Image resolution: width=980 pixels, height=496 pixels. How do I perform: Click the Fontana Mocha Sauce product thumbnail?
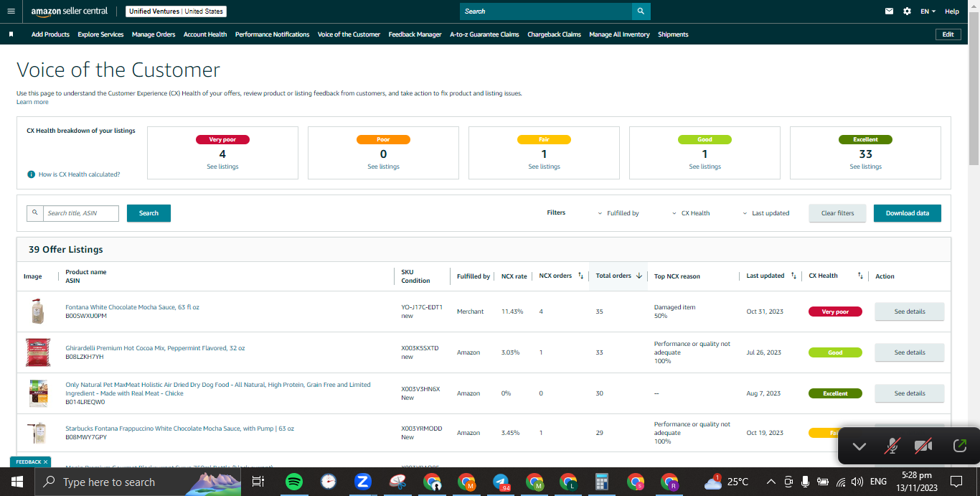click(37, 312)
